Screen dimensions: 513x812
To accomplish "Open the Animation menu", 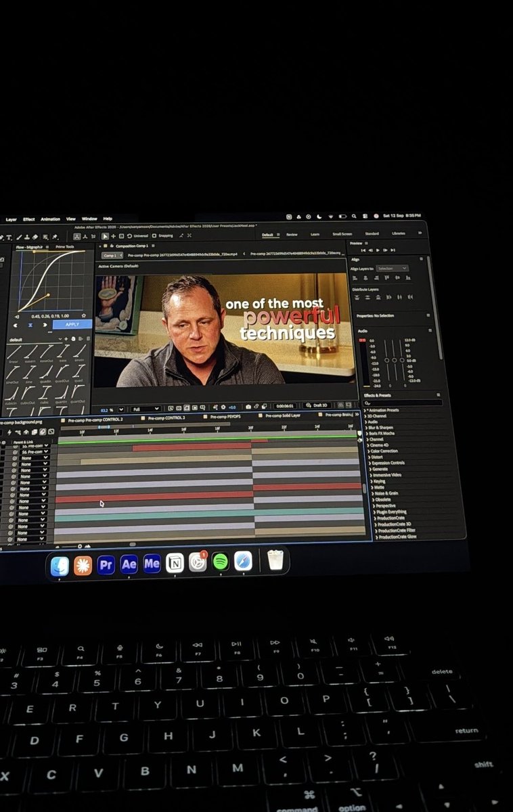I will click(x=50, y=219).
